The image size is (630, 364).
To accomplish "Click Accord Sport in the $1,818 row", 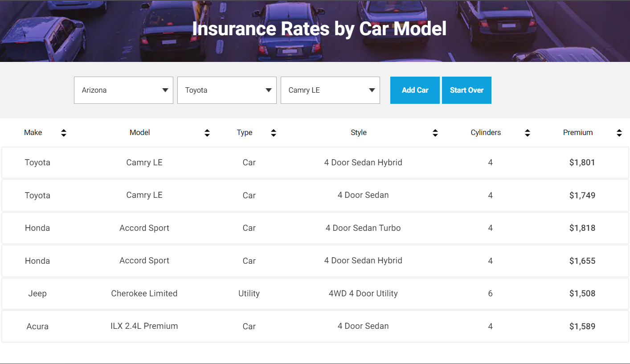I will 144,228.
